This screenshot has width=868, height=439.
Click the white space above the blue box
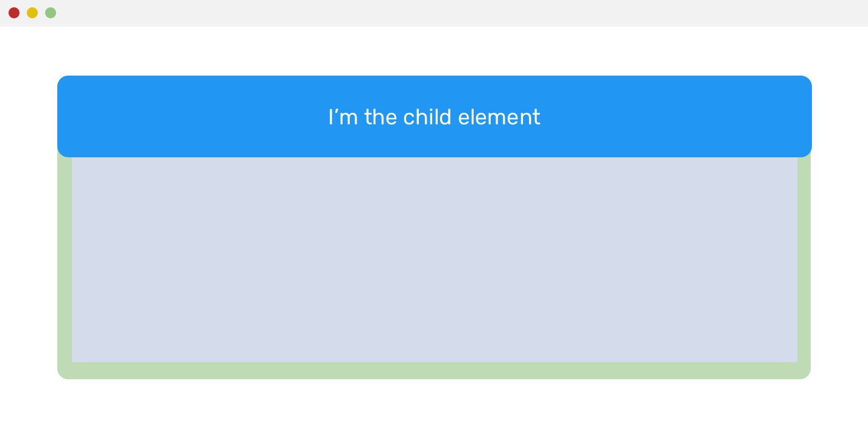point(434,51)
